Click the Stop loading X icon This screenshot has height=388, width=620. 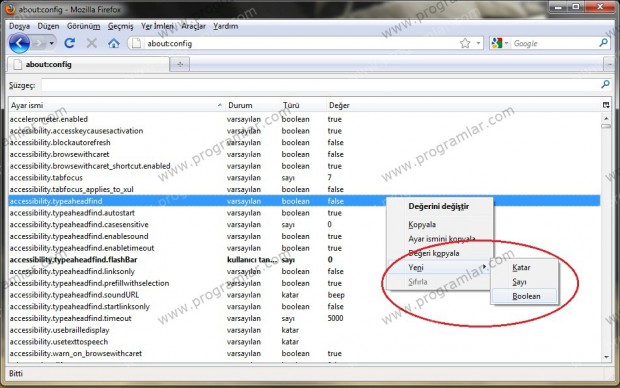coord(91,43)
